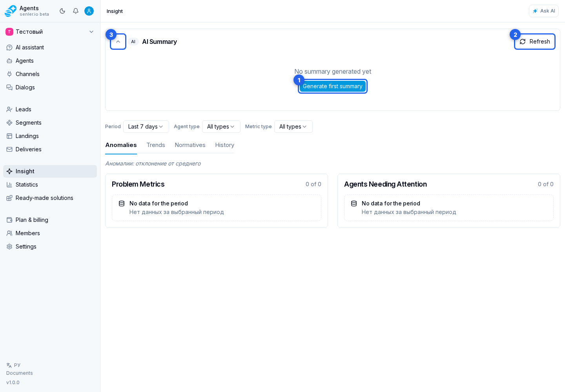Click the Landings sidebar icon

click(9, 136)
